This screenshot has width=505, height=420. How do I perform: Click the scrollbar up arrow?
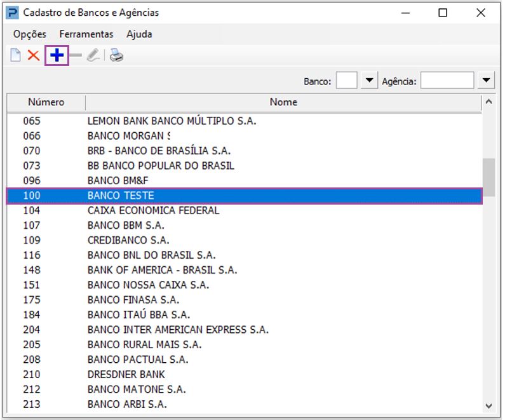[488, 102]
